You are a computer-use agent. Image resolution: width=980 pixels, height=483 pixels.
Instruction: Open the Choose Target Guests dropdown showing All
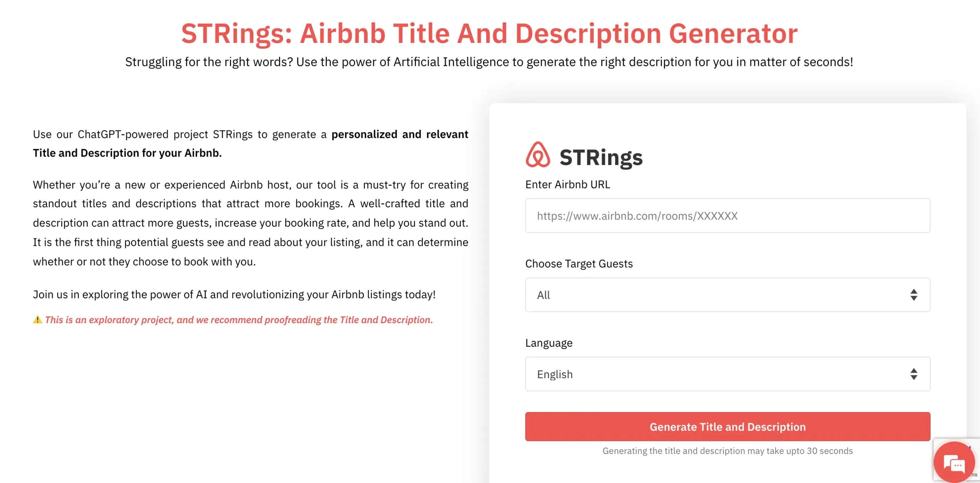[x=720, y=295]
